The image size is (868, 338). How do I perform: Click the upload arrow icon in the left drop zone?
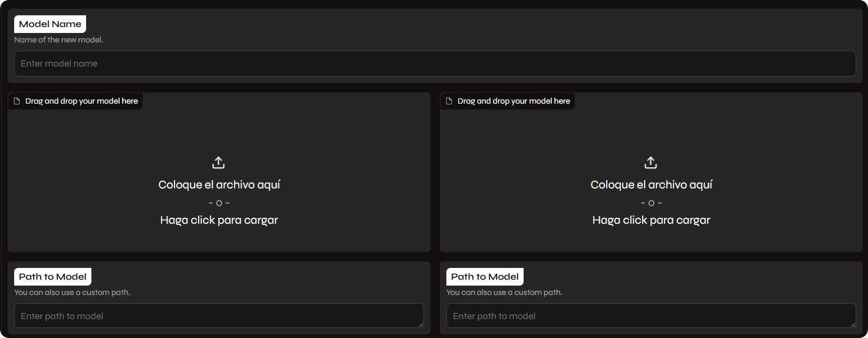click(x=218, y=163)
